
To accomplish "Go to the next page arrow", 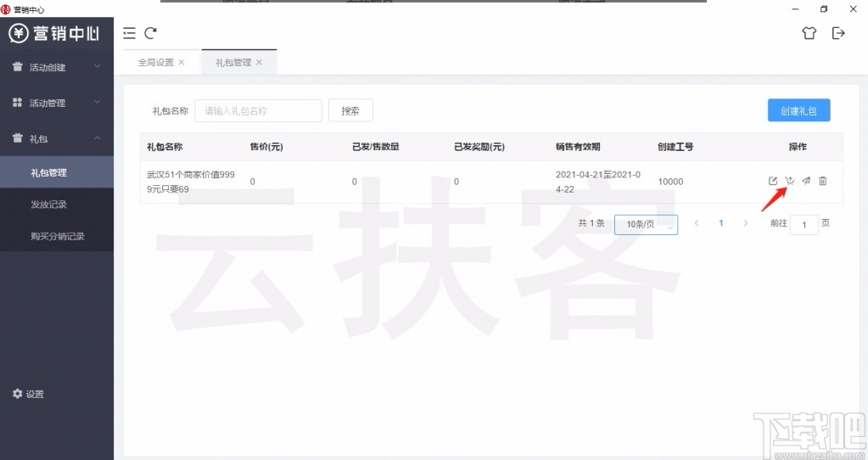I will pos(746,223).
